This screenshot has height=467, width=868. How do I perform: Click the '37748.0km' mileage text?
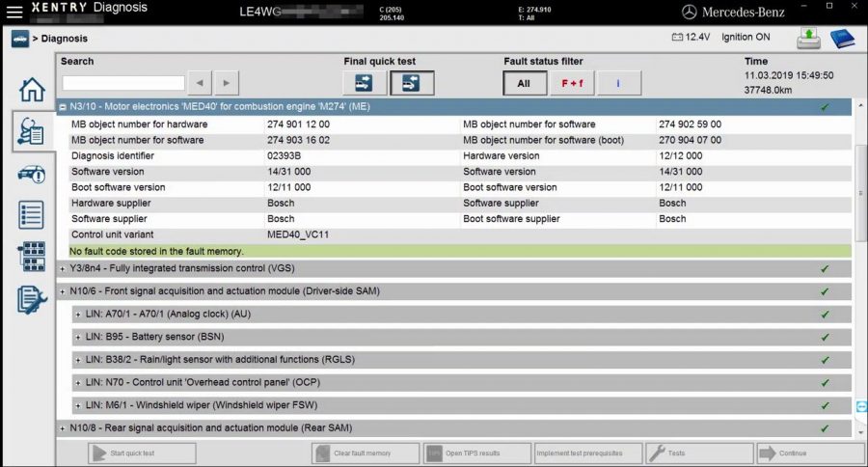pos(768,90)
